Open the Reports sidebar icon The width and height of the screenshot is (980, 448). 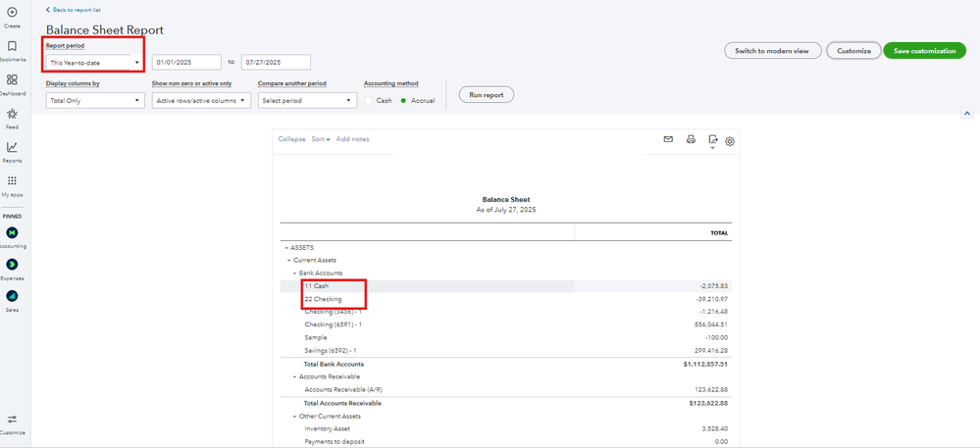pyautogui.click(x=12, y=148)
